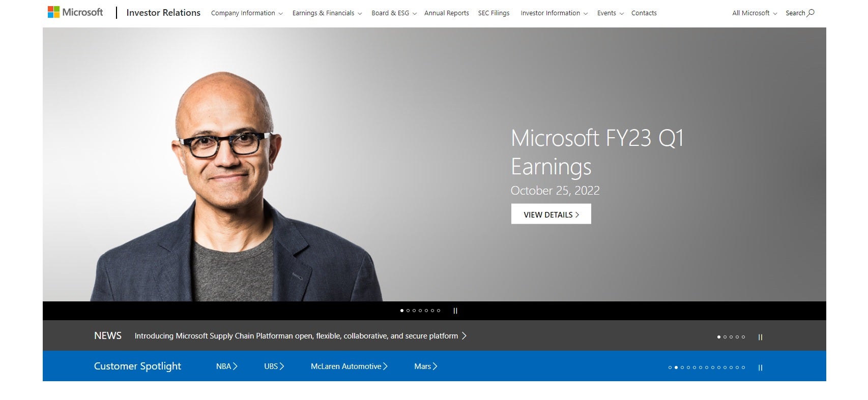Pause the News ticker rotation
The image size is (868, 400).
tap(760, 337)
